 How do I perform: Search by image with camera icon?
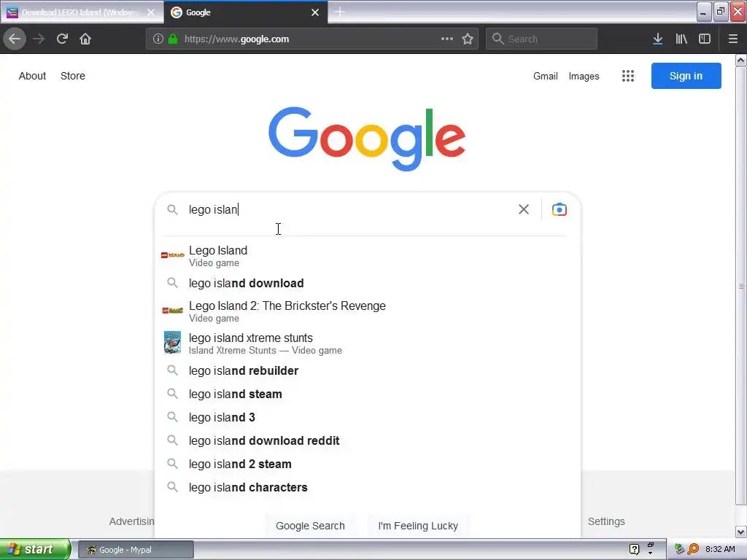point(560,209)
